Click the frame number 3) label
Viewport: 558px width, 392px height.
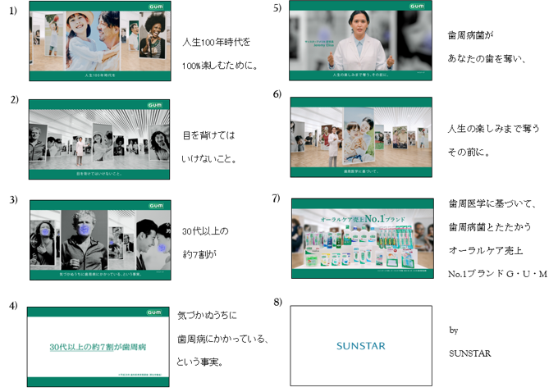(13, 199)
